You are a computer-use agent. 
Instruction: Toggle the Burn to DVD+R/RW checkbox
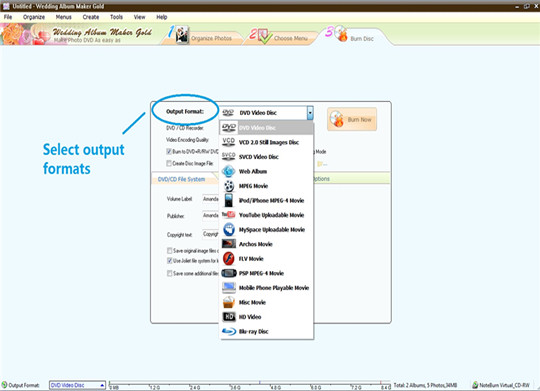[x=169, y=152]
